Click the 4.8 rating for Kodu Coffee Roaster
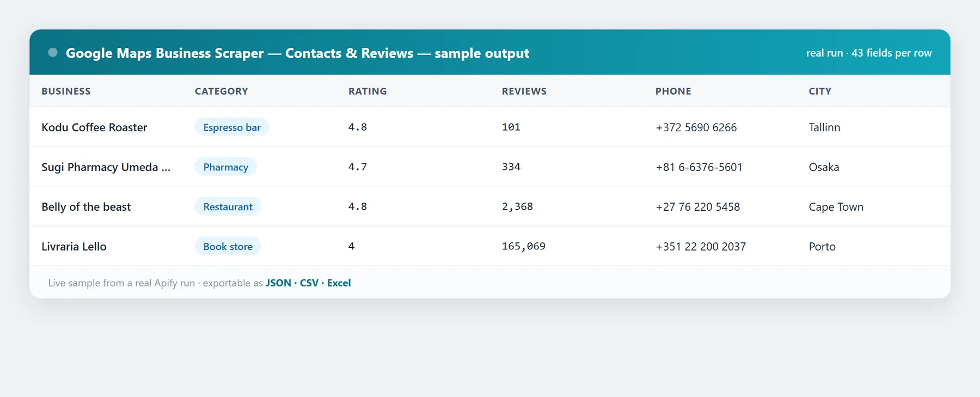Image resolution: width=980 pixels, height=397 pixels. pos(358,127)
